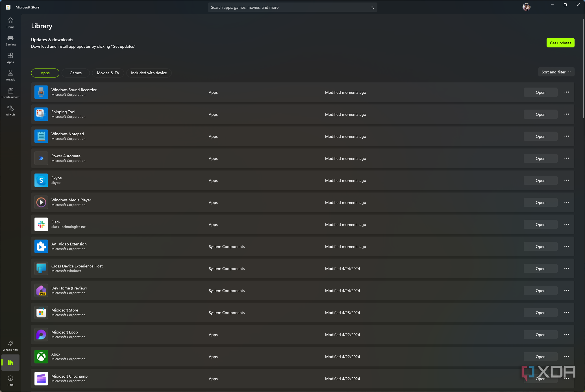
Task: Expand the Sort and filter dropdown
Action: 556,72
